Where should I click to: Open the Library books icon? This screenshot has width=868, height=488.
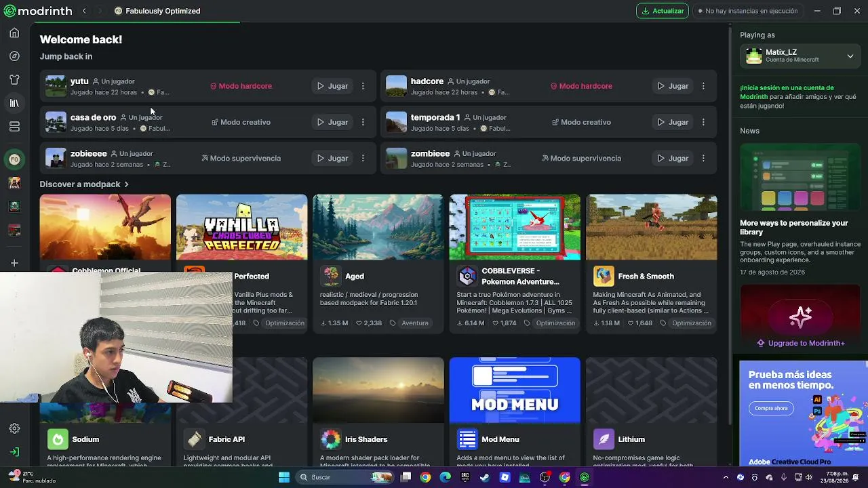pyautogui.click(x=14, y=103)
